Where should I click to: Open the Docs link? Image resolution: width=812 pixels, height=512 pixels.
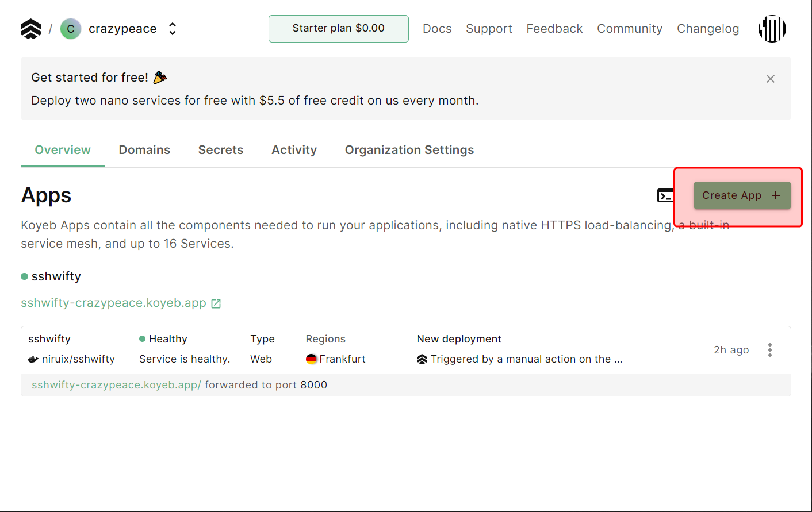coord(437,29)
